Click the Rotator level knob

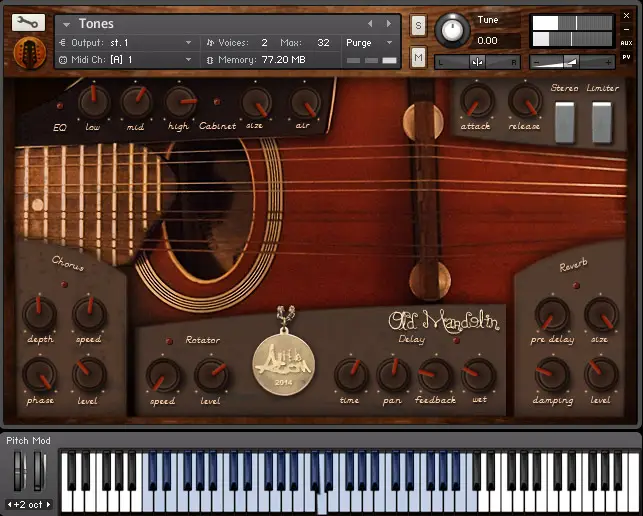211,376
